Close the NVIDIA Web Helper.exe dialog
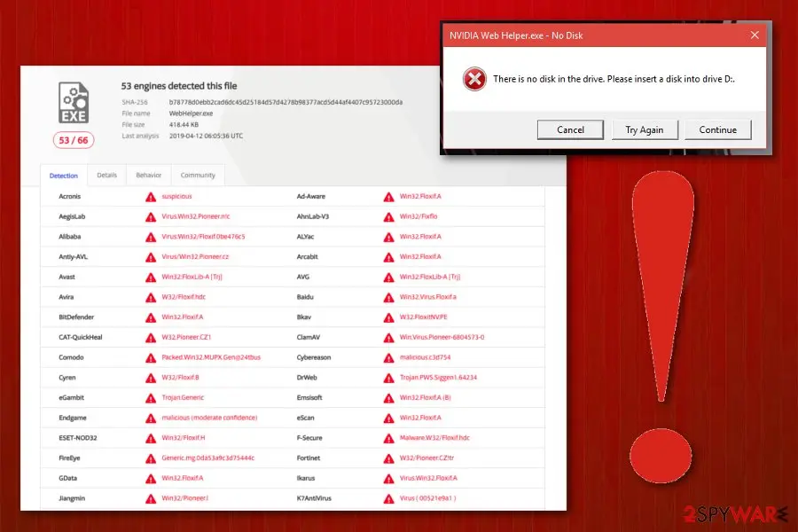798x532 pixels. point(755,35)
